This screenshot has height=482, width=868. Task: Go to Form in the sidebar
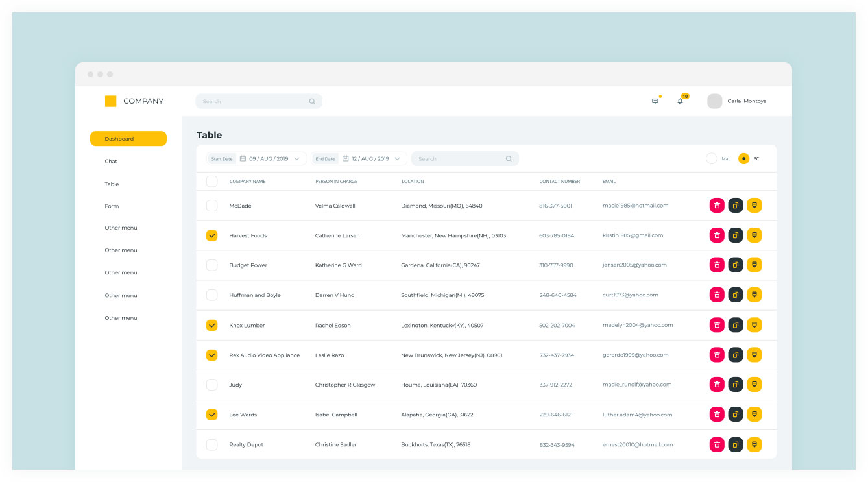point(112,206)
